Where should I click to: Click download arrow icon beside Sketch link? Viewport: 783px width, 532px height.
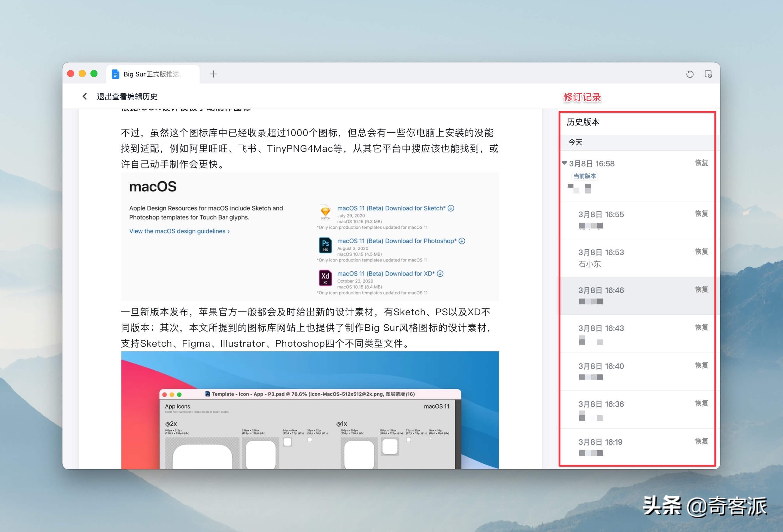(x=451, y=208)
